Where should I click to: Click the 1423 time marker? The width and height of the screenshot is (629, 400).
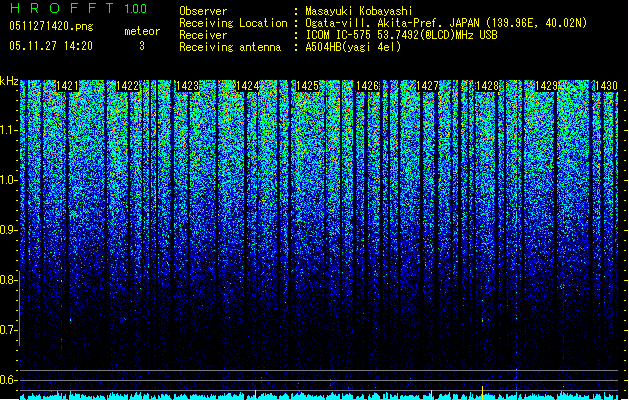[187, 86]
